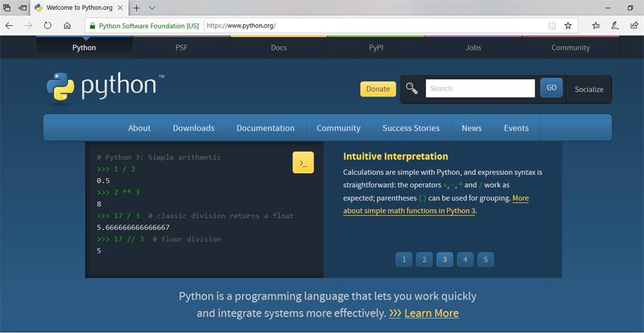Open the PSF top navigation tab

click(x=181, y=48)
